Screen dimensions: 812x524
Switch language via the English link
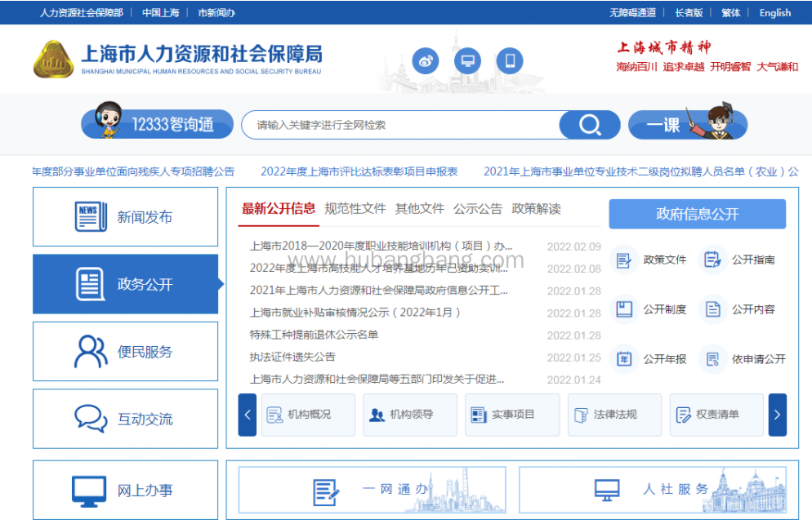[774, 12]
